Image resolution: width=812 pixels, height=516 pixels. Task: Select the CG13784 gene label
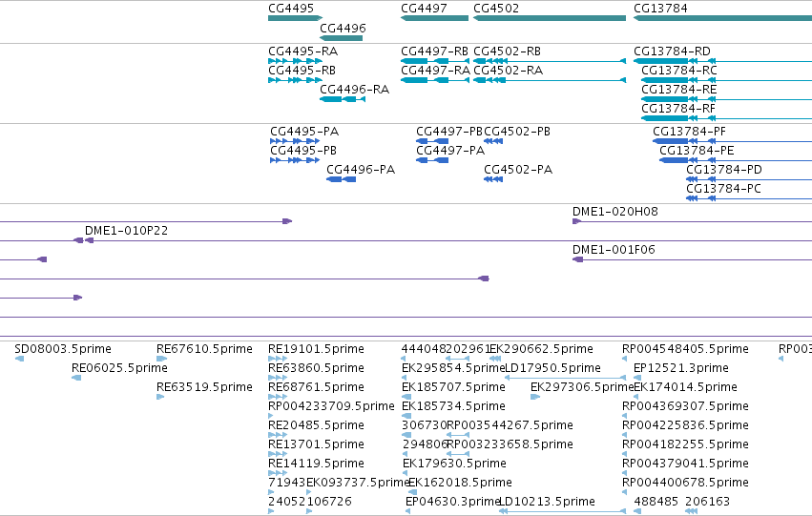click(x=661, y=9)
